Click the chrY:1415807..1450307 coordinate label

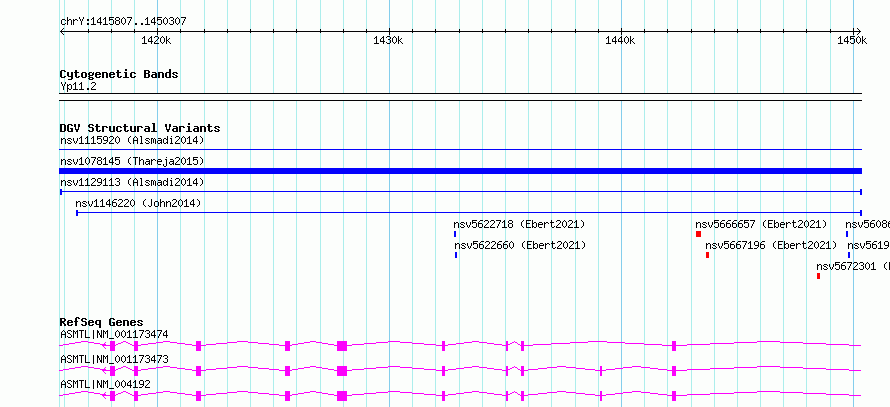point(123,22)
